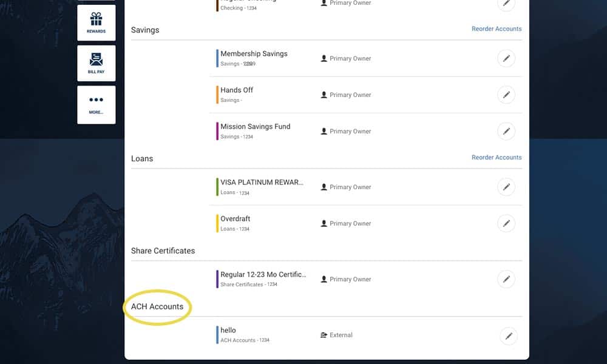607x364 pixels.
Task: Click Primary Owner label for Hands Off
Action: pyautogui.click(x=350, y=95)
